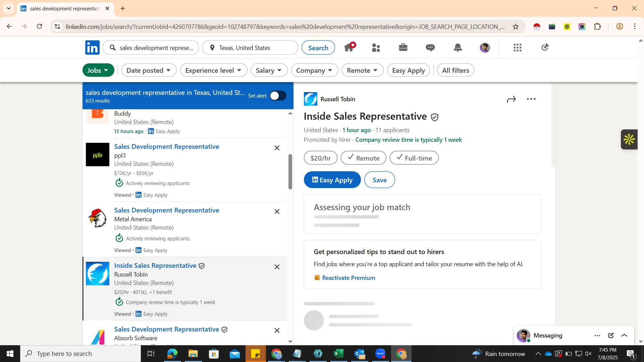This screenshot has width=644, height=362.
Task: Open messaging overlay options ellipsis
Action: (x=597, y=336)
